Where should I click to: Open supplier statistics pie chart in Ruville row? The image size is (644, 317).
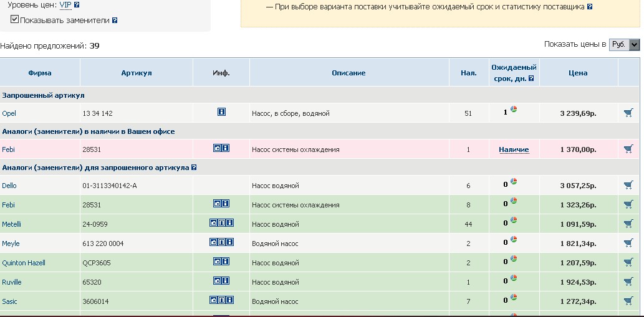514,278
